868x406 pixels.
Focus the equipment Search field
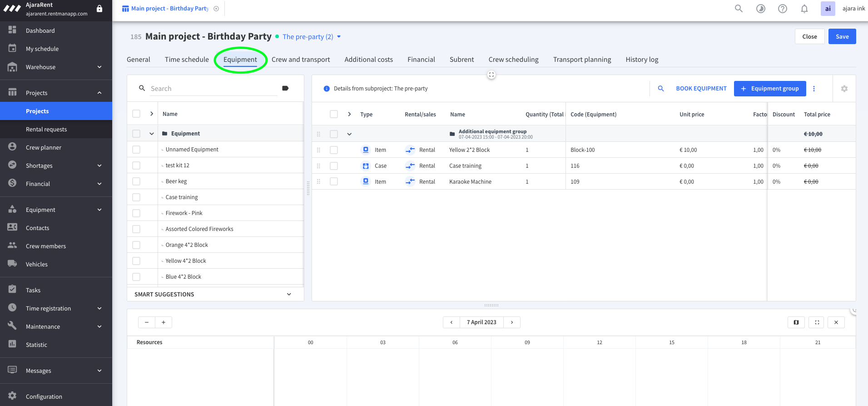[x=213, y=89]
